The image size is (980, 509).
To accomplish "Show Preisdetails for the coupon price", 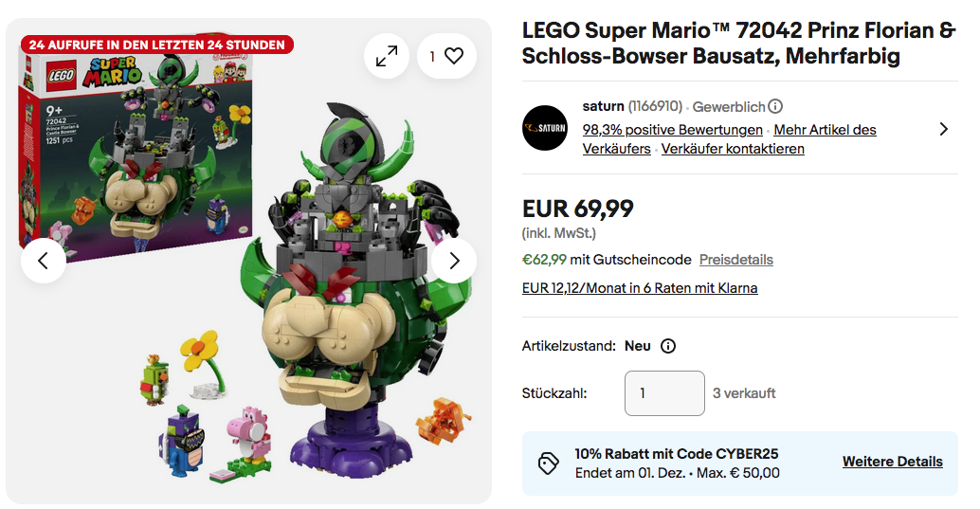I will coord(736,260).
